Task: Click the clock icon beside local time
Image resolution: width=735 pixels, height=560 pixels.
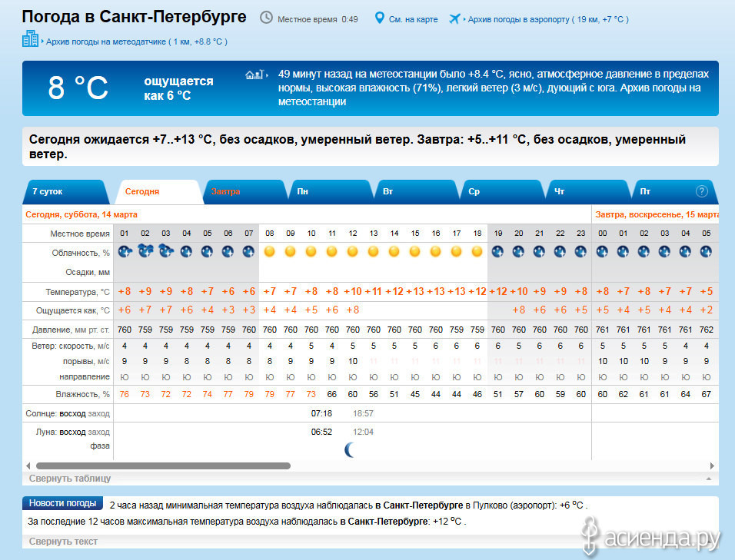Action: point(266,18)
